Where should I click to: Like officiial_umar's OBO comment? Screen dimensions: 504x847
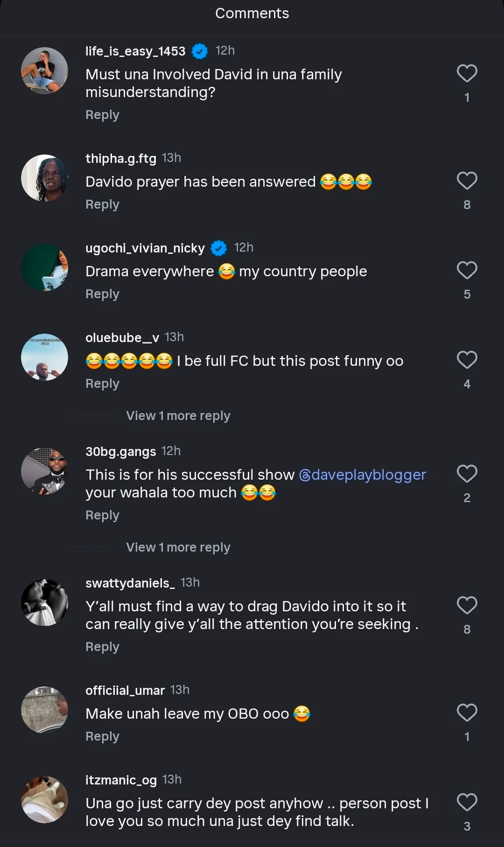(467, 713)
